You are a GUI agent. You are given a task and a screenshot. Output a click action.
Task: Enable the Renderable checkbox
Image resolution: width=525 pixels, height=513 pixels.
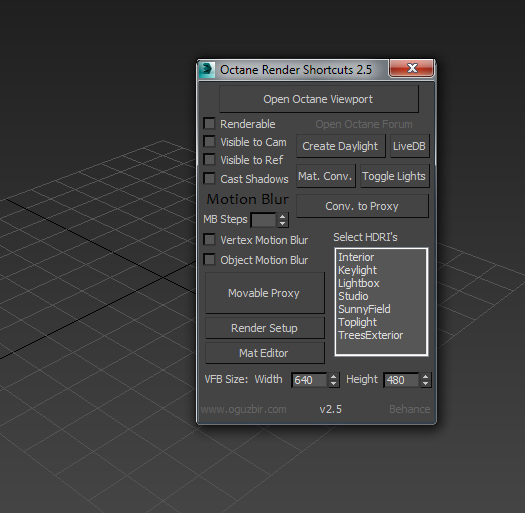tap(210, 124)
